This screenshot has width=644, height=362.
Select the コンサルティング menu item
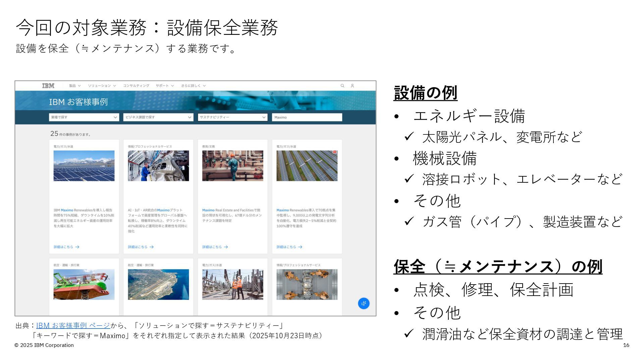(136, 86)
